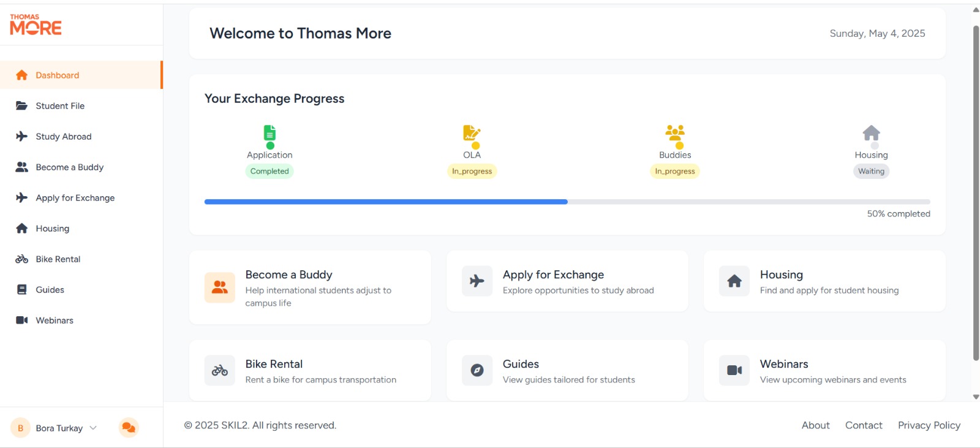Screen dimensions: 980x448
Task: Click the OLA signature progress icon
Action: tap(472, 133)
